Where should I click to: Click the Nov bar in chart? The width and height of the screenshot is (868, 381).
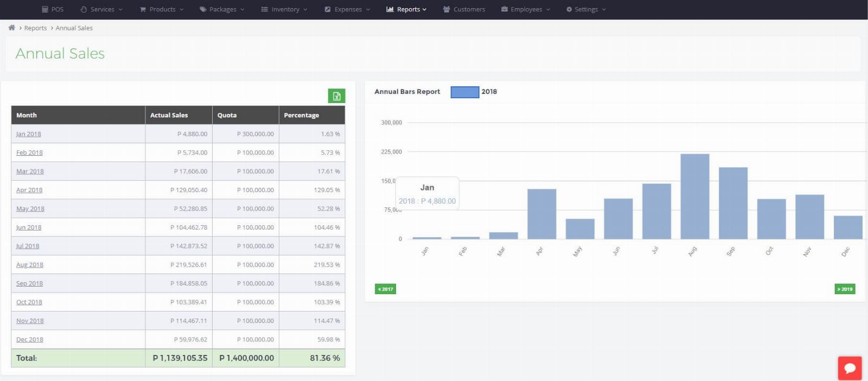click(x=809, y=217)
